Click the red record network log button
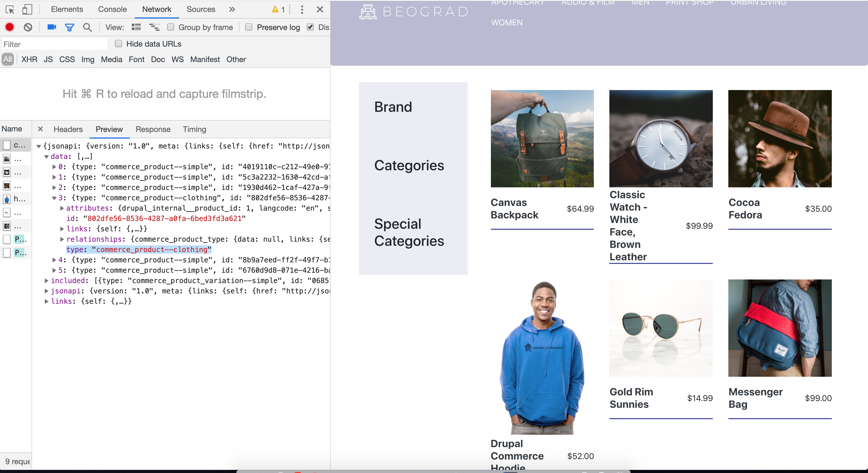Viewport: 868px width, 473px height. coord(10,27)
